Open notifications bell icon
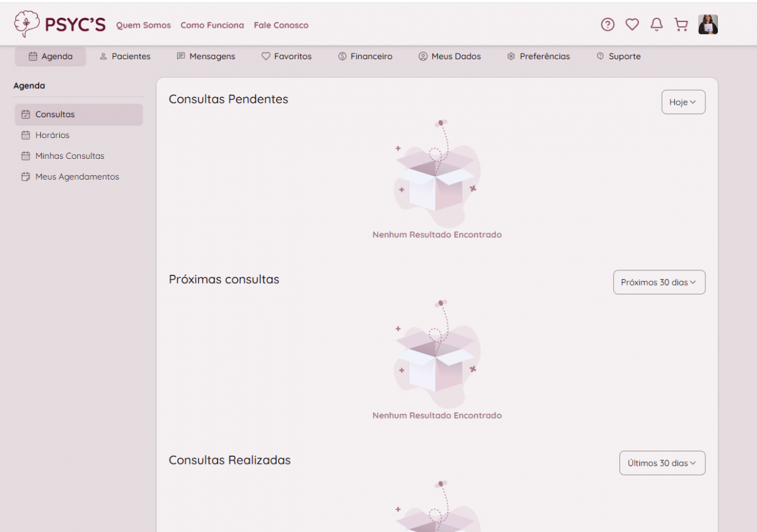The image size is (757, 532). tap(657, 25)
